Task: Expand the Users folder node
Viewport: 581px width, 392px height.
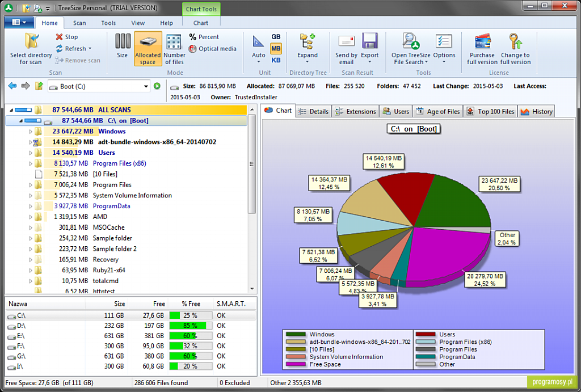Action: pos(31,153)
